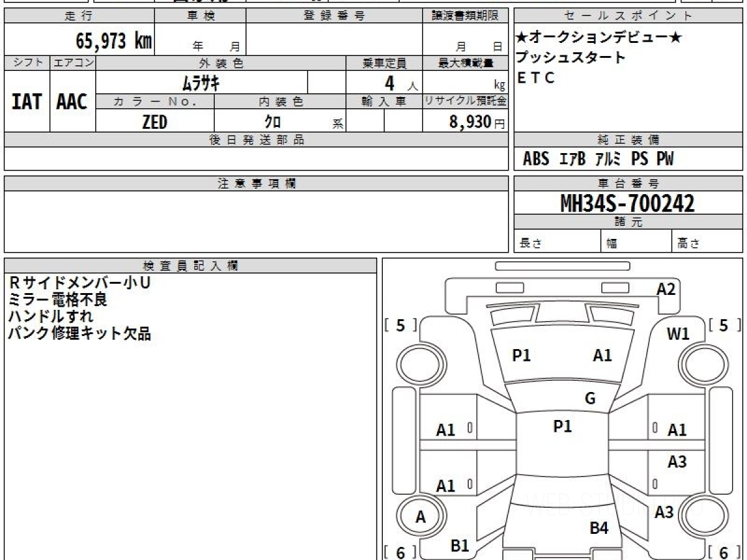The height and width of the screenshot is (560, 747).
Task: Select PS in the equipment list
Action: tap(639, 159)
